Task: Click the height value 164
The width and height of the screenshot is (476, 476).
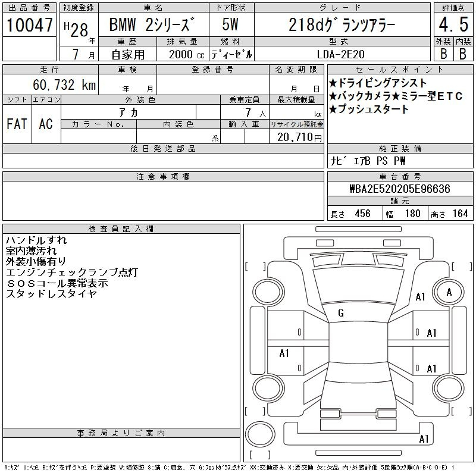Action: click(460, 214)
